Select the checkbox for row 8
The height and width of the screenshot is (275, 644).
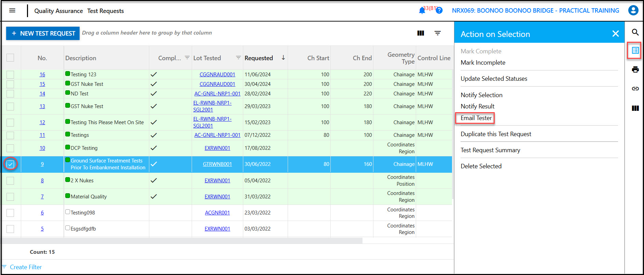pos(10,181)
